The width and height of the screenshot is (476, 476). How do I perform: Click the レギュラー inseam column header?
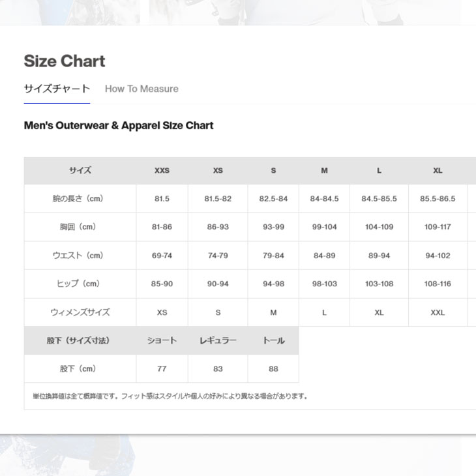pyautogui.click(x=218, y=340)
